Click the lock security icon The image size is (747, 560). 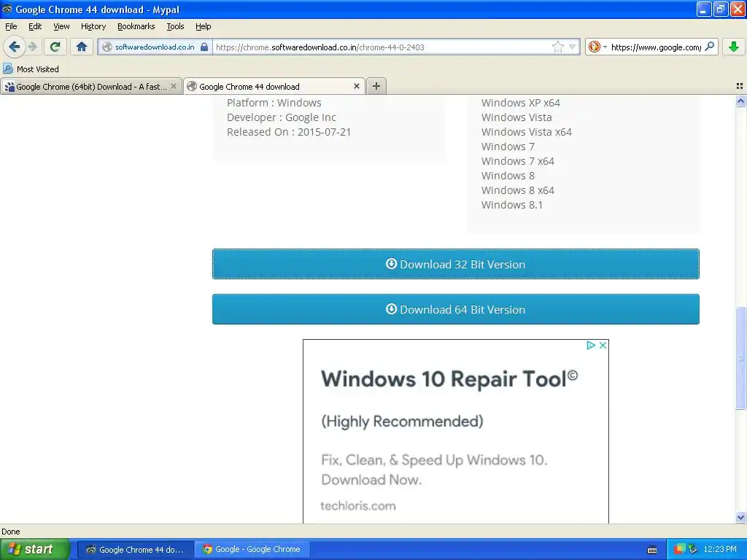pos(204,47)
